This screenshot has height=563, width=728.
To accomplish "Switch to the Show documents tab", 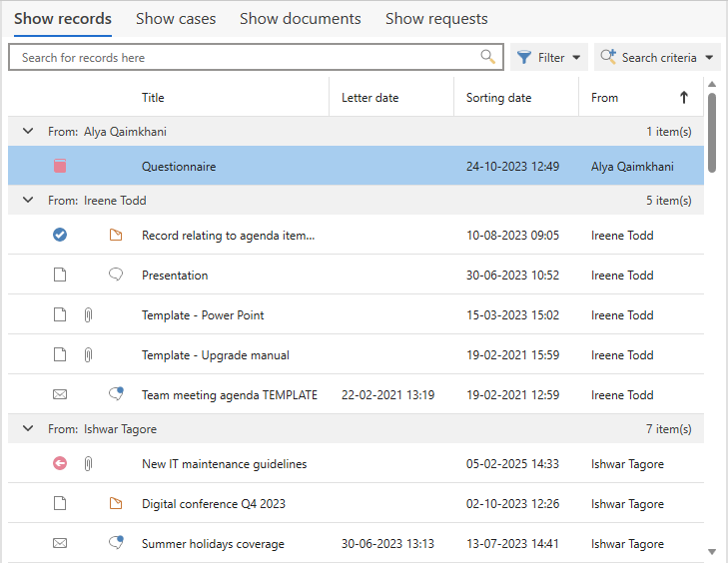I will click(301, 19).
